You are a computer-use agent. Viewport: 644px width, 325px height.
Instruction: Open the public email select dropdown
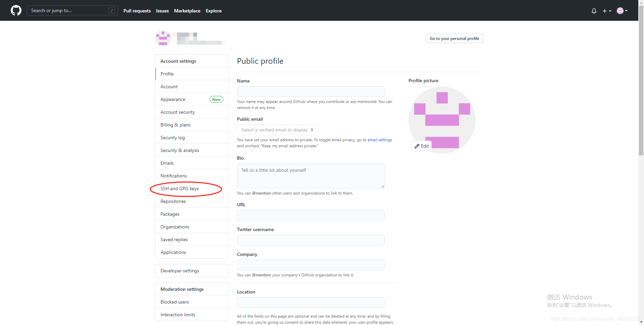tap(276, 130)
